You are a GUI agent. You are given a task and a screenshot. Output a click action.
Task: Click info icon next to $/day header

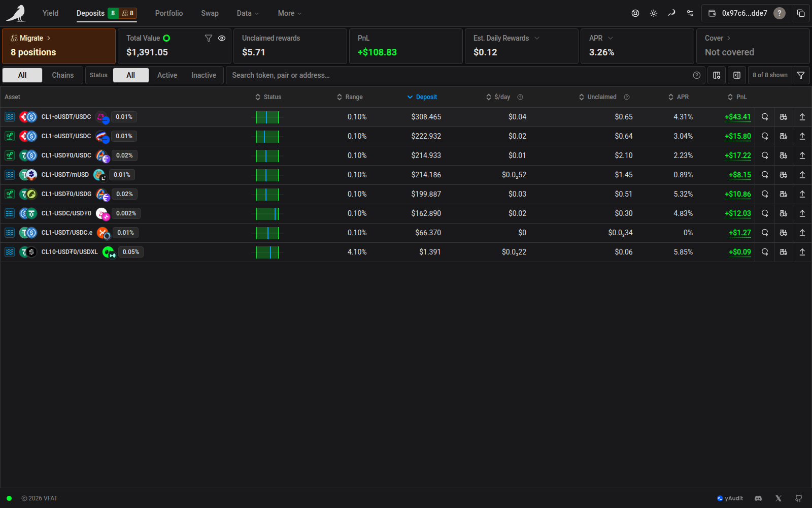[x=520, y=97]
